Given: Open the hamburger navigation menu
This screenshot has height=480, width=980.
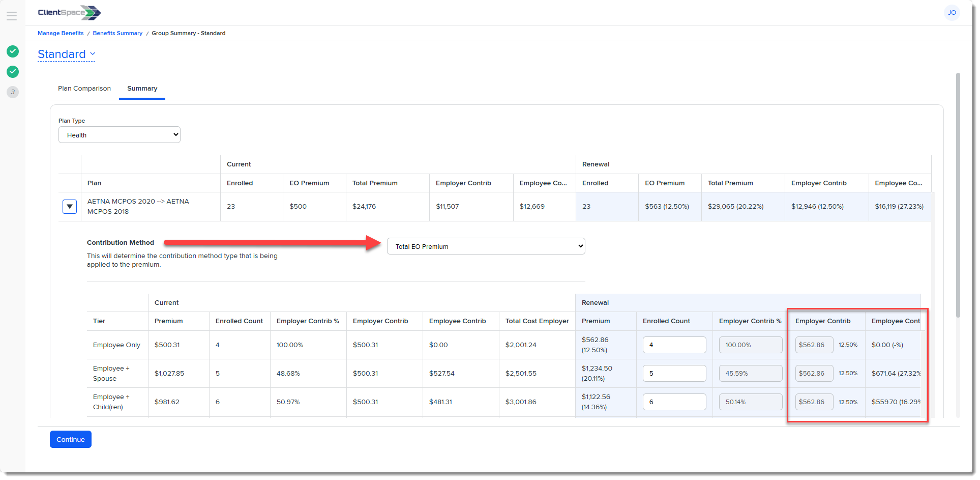Looking at the screenshot, I should (12, 16).
